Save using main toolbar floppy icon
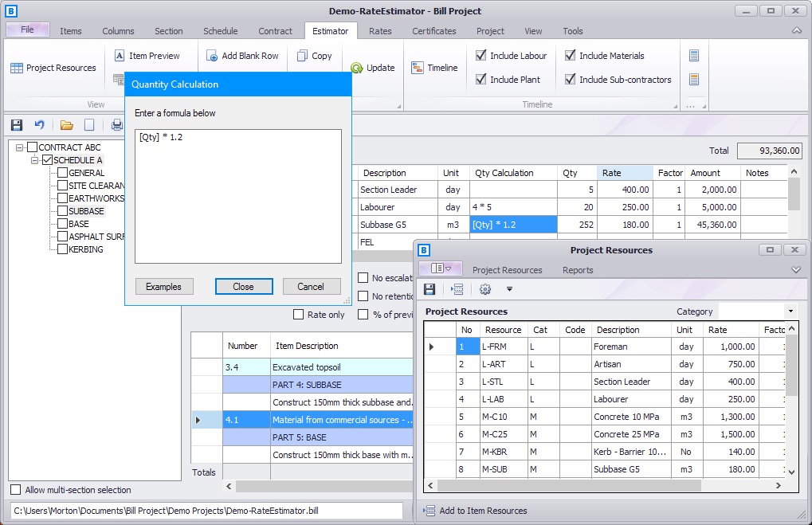Viewport: 812px width, 525px height. (x=17, y=125)
